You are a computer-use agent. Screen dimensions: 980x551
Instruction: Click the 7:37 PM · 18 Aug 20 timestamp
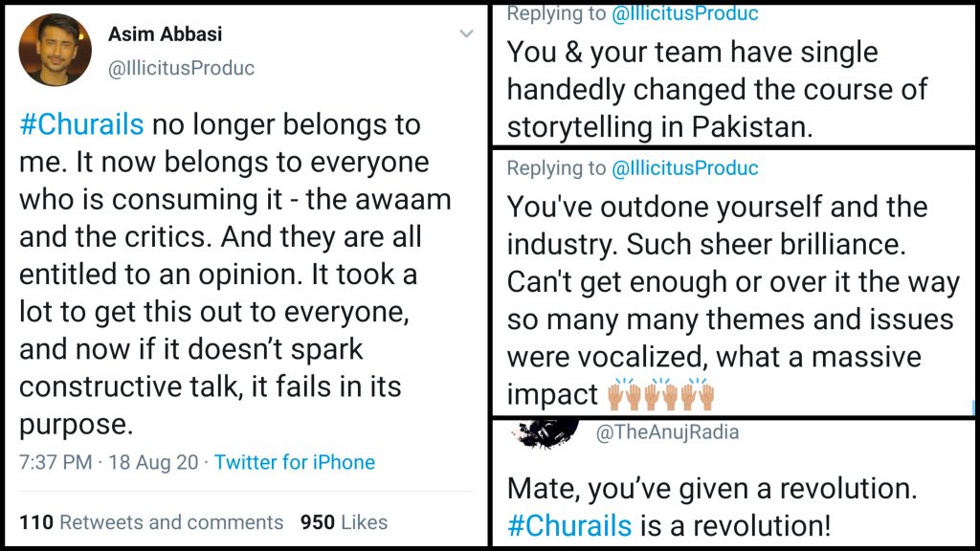pyautogui.click(x=109, y=463)
